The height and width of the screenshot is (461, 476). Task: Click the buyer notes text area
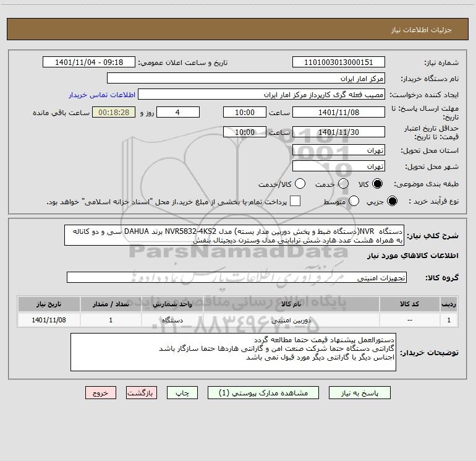tap(233, 352)
